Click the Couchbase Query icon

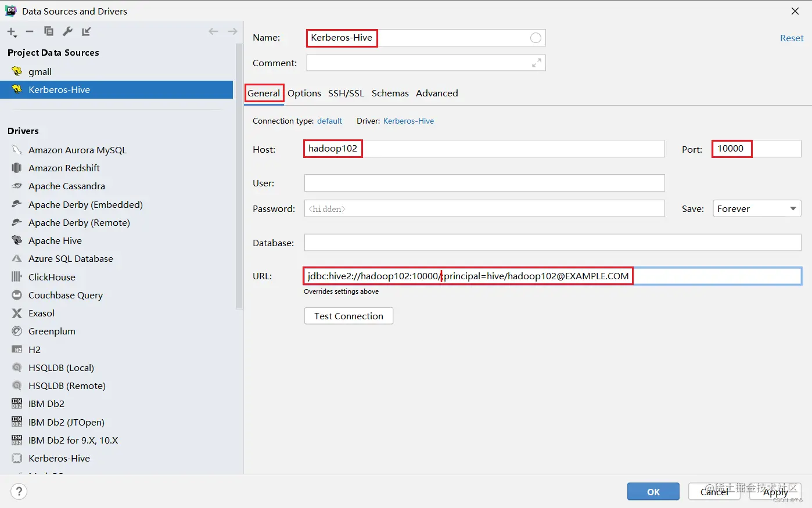[17, 295]
